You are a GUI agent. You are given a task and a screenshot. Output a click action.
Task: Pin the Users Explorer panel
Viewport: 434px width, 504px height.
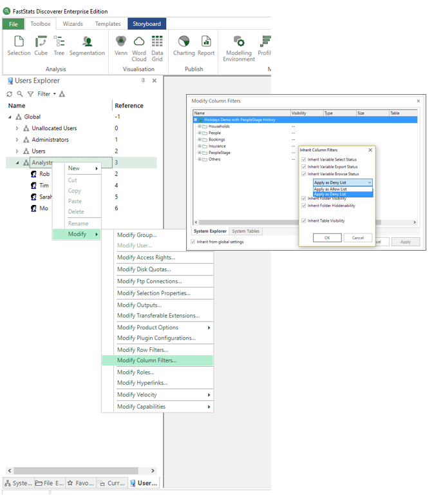pyautogui.click(x=144, y=81)
